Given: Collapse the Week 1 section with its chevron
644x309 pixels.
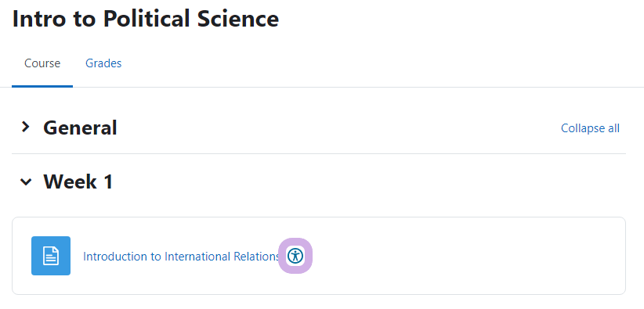Looking at the screenshot, I should (x=26, y=181).
